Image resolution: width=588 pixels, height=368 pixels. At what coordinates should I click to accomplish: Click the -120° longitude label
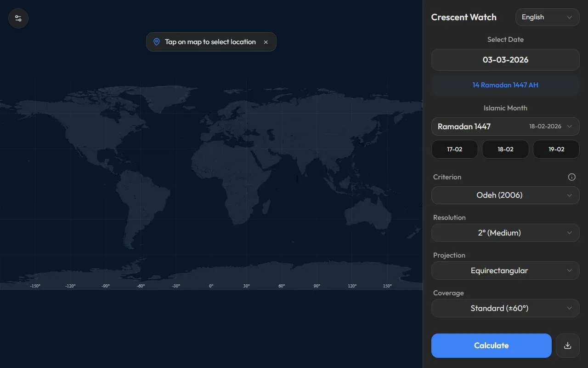(70, 286)
